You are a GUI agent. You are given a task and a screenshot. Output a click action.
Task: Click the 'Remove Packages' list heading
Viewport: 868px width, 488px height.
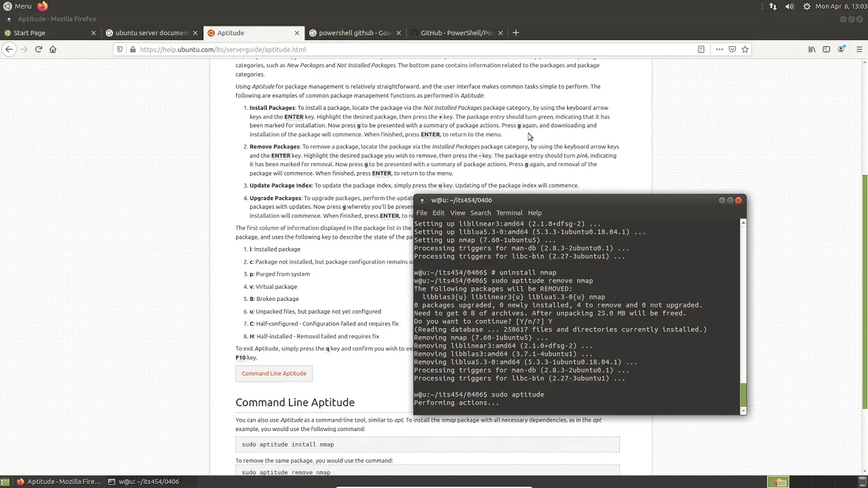pyautogui.click(x=274, y=146)
